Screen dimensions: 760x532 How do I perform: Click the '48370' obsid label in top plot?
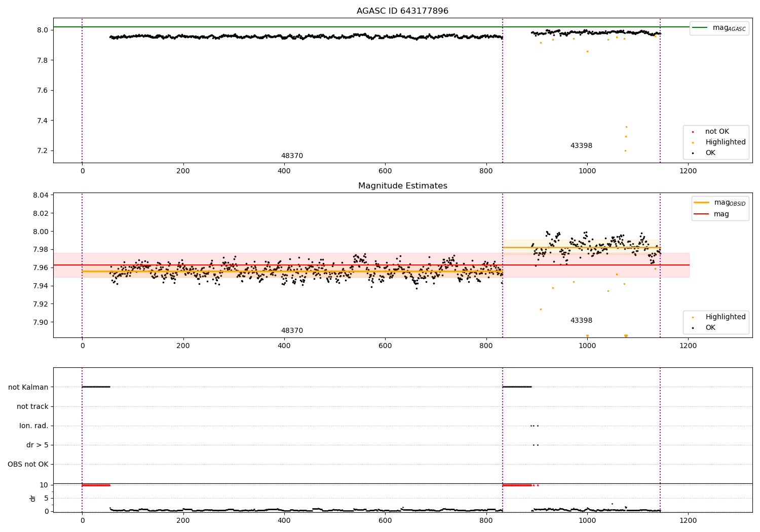pyautogui.click(x=292, y=156)
